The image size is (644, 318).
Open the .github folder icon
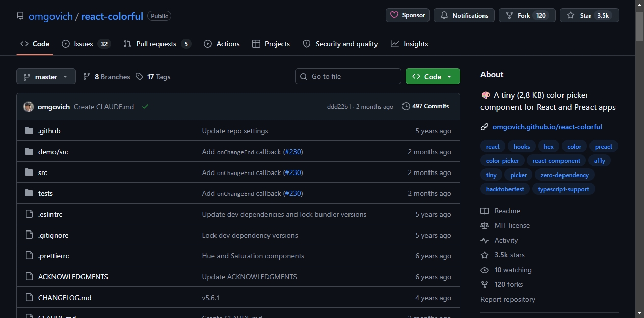point(29,131)
